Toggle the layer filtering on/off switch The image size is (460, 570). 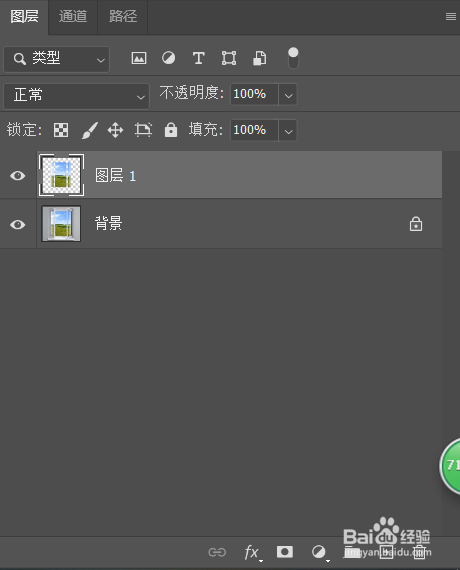coord(293,58)
